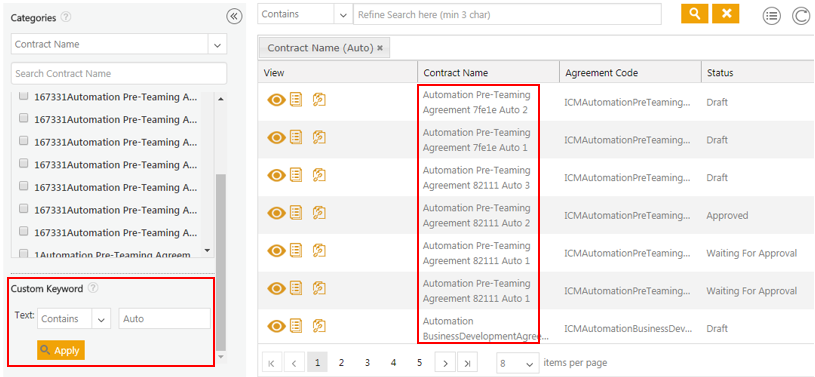Viewport: 815px width, 377px height.
Task: Click the Status column header
Action: point(758,72)
